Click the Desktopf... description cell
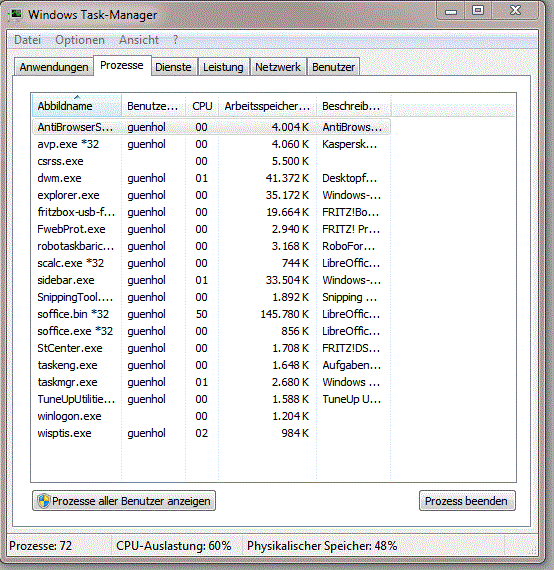Screen dimensions: 554x570 (x=350, y=178)
